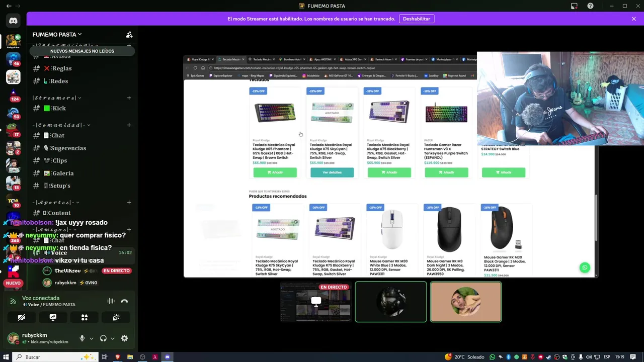Screen dimensions: 644x362
Task: Open Discord help question mark icon
Action: click(590, 6)
